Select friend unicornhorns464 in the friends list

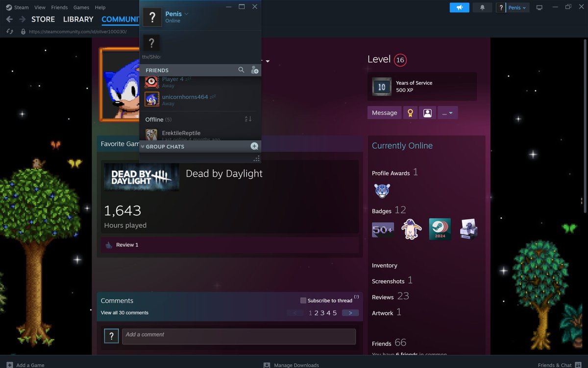pyautogui.click(x=200, y=100)
